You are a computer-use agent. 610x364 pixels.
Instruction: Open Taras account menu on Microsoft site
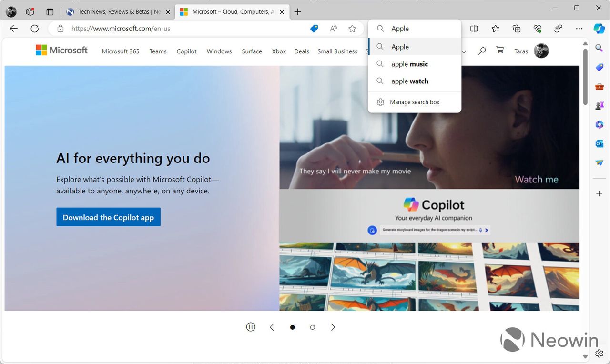(531, 51)
